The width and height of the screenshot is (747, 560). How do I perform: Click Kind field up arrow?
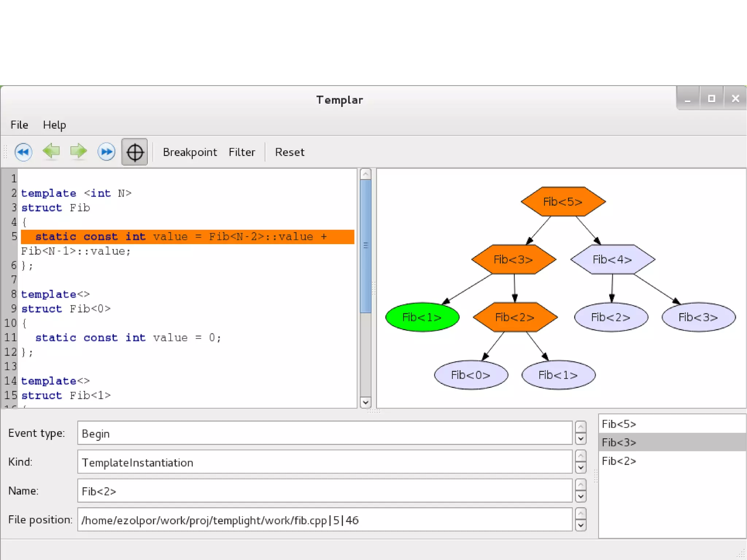click(x=581, y=456)
